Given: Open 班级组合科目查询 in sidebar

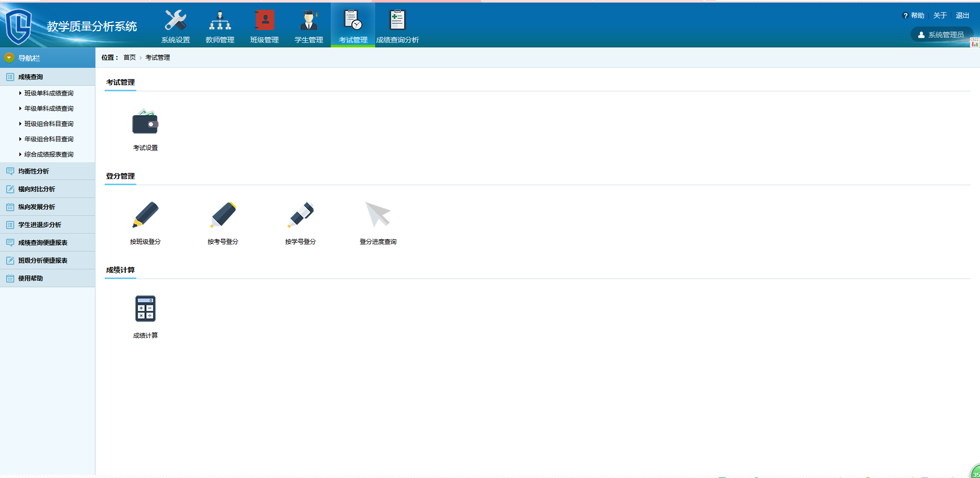Looking at the screenshot, I should (x=49, y=124).
